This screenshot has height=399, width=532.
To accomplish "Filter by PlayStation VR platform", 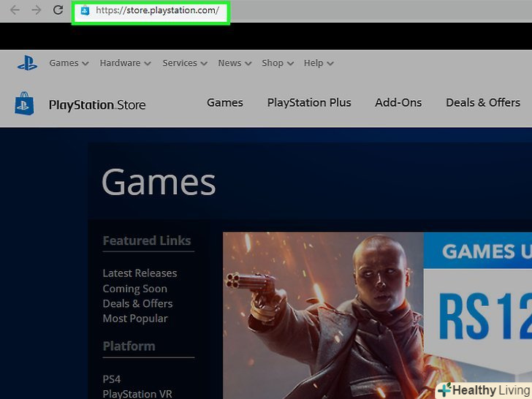I will 137,394.
